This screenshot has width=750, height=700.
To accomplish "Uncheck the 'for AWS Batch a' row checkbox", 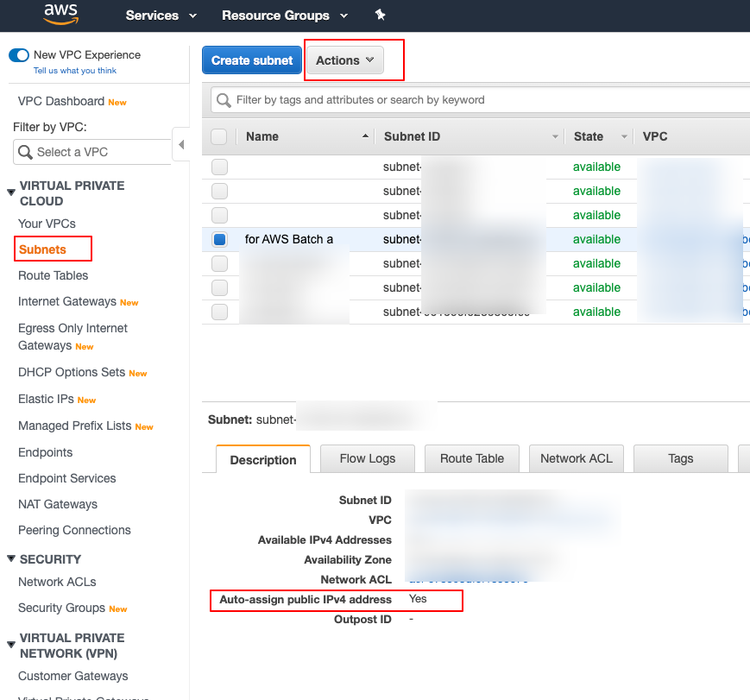I will click(219, 239).
